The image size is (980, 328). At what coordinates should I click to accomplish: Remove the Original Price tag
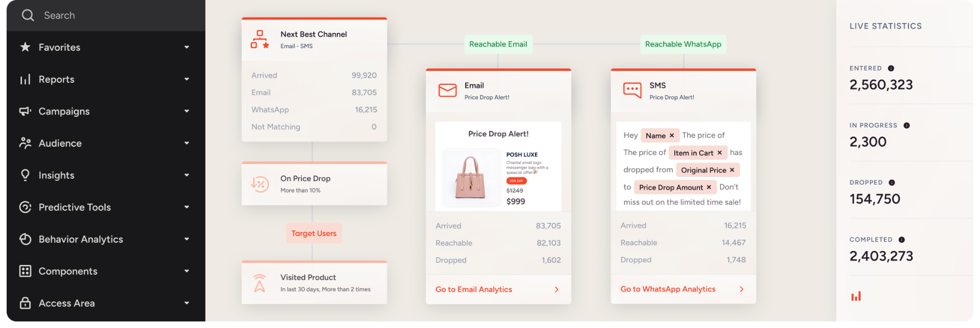click(x=732, y=170)
